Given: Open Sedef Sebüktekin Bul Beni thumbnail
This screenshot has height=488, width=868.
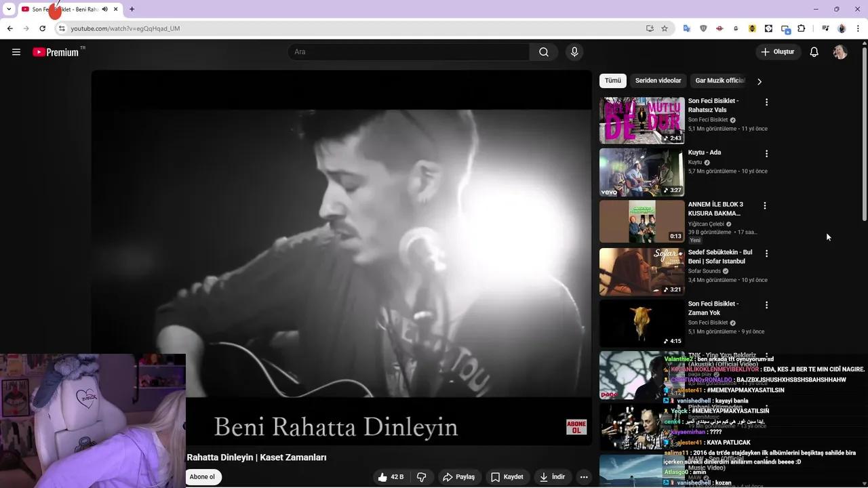Looking at the screenshot, I should click(x=642, y=272).
